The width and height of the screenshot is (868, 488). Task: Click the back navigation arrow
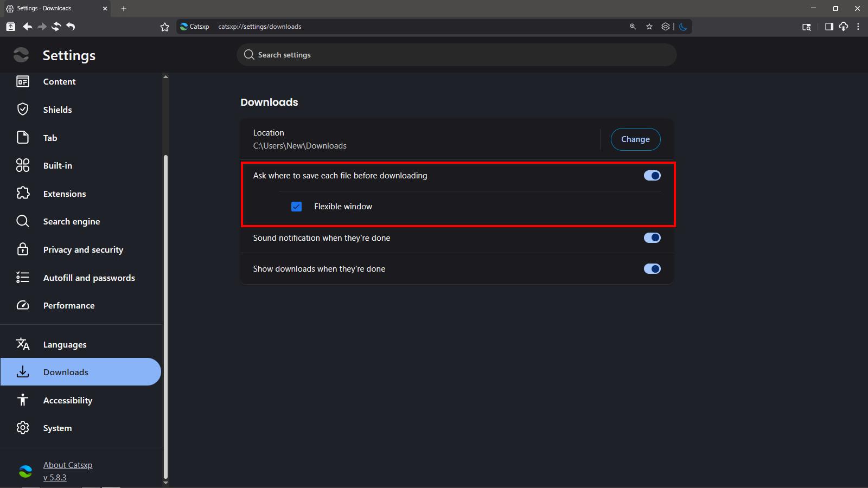(x=27, y=27)
